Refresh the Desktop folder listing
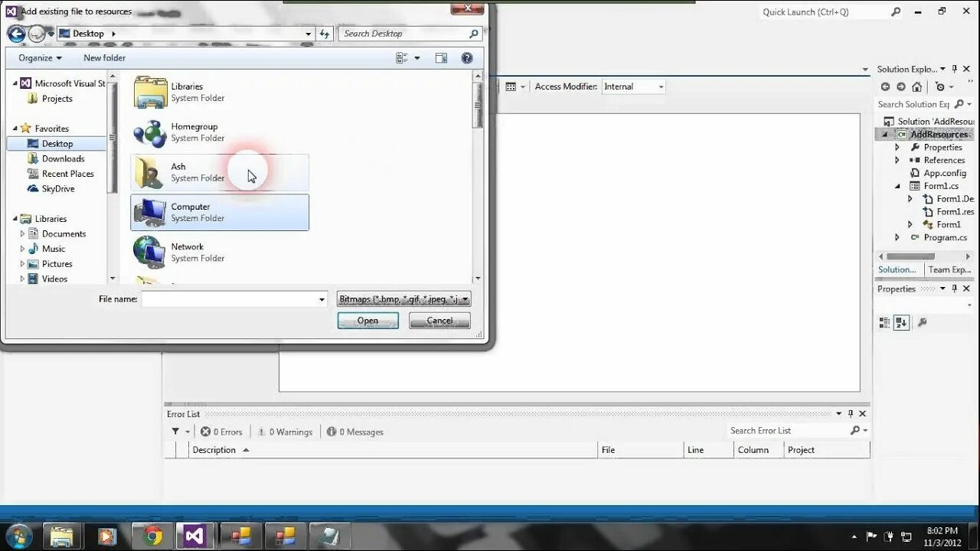980x551 pixels. point(325,34)
